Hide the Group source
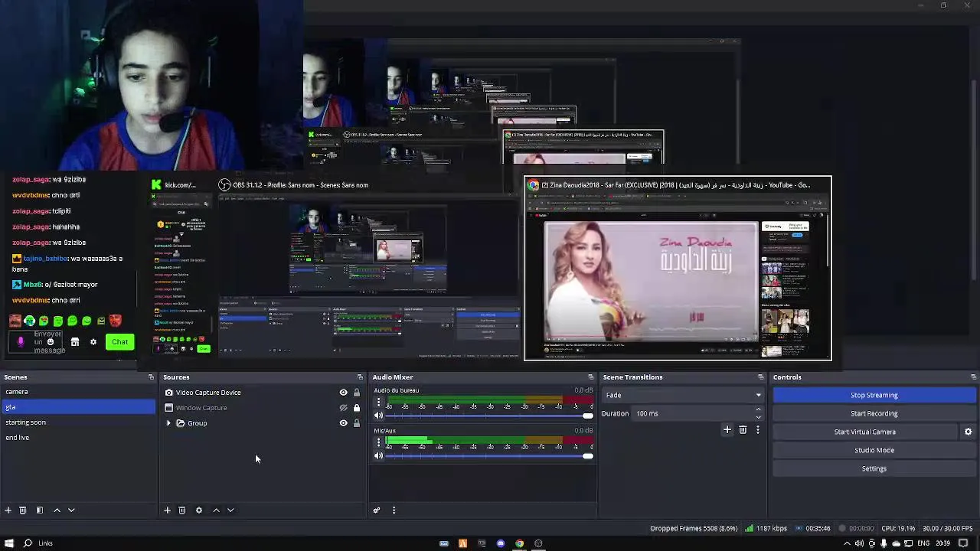 [343, 423]
